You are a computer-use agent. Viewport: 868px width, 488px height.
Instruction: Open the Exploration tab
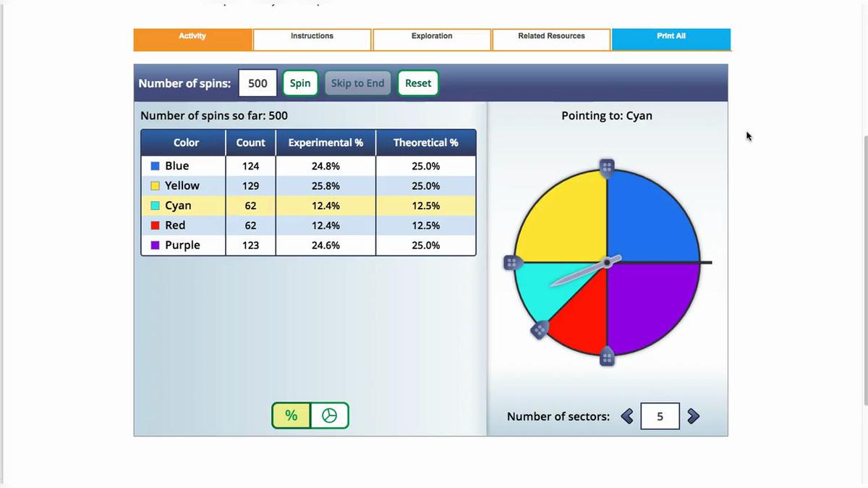432,39
